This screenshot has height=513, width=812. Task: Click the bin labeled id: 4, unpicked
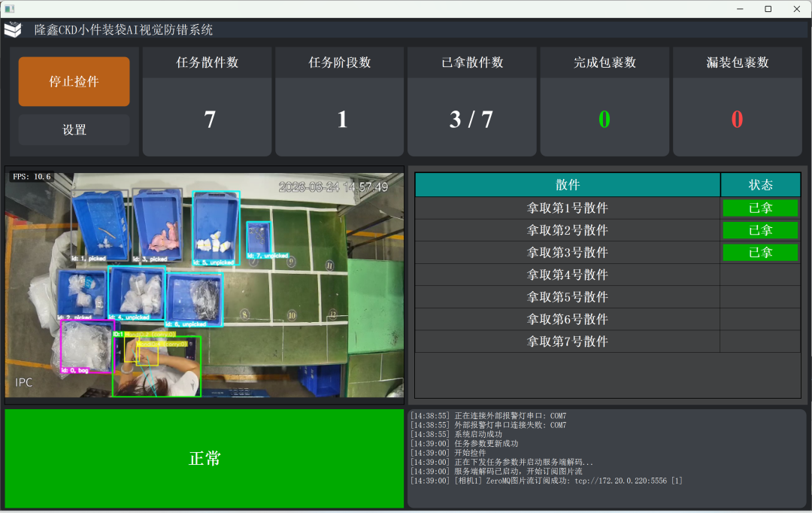(138, 293)
